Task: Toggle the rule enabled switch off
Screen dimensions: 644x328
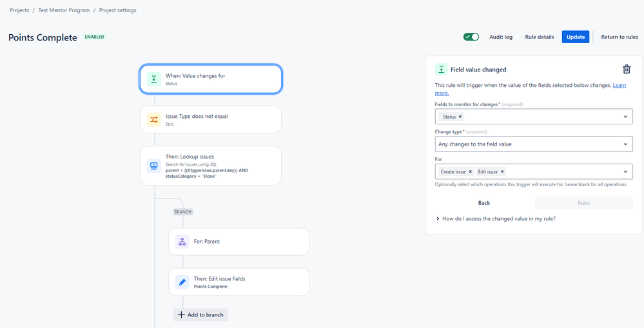Action: coord(471,37)
